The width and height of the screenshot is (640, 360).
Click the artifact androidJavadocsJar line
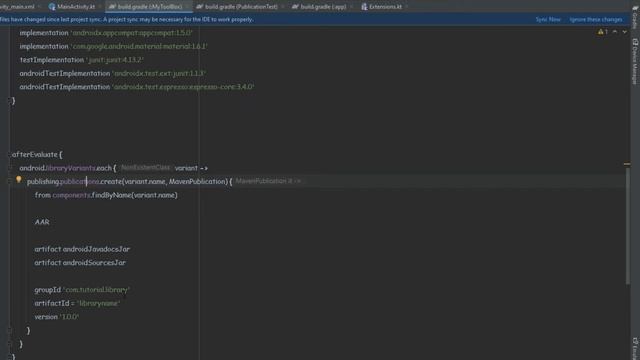tap(82, 249)
